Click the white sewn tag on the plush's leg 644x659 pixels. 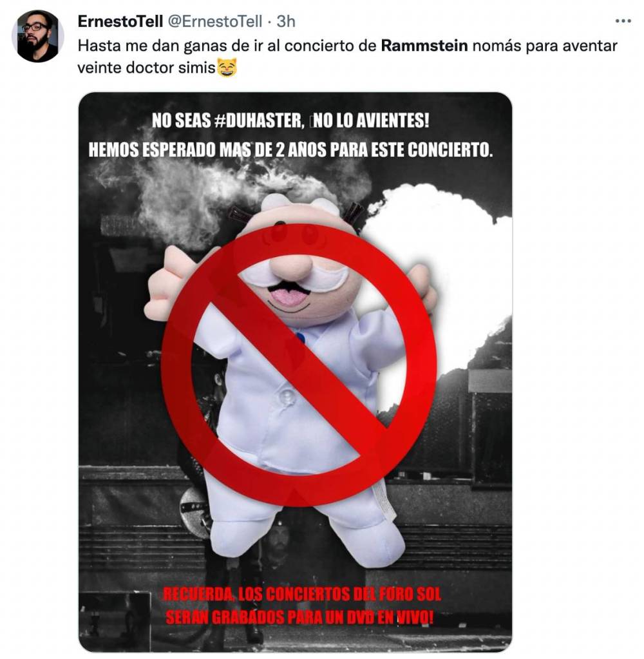tap(385, 500)
